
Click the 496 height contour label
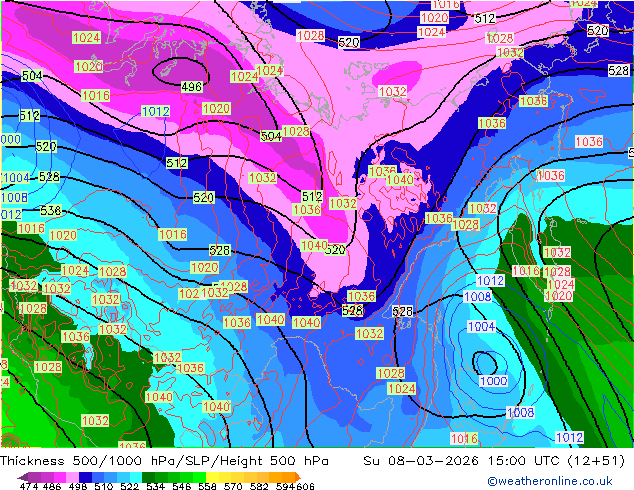pyautogui.click(x=191, y=87)
